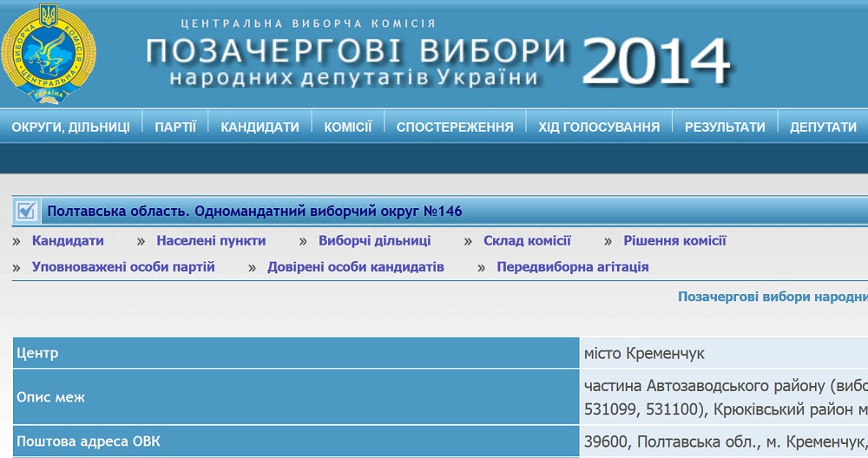Viewport: 868px width, 458px height.
Task: Open the ПАРТІЇ menu item
Action: point(175,127)
